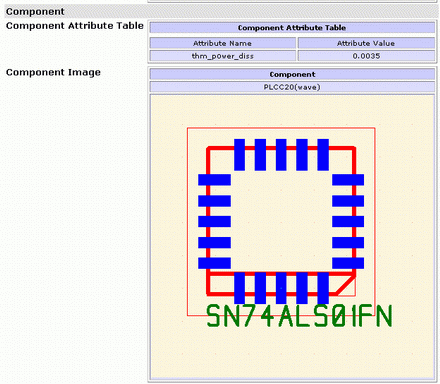Select the top-left blue pad on top row
The height and width of the screenshot is (384, 440).
(239, 155)
